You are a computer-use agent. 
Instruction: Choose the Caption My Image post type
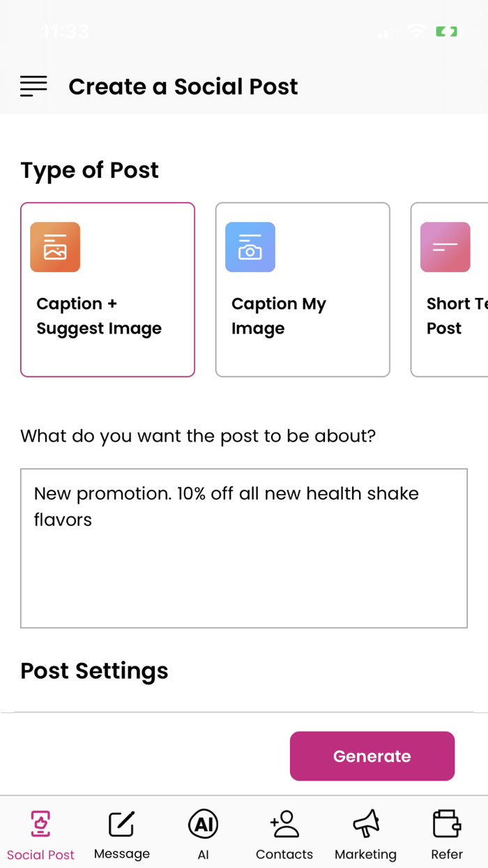[x=302, y=289]
